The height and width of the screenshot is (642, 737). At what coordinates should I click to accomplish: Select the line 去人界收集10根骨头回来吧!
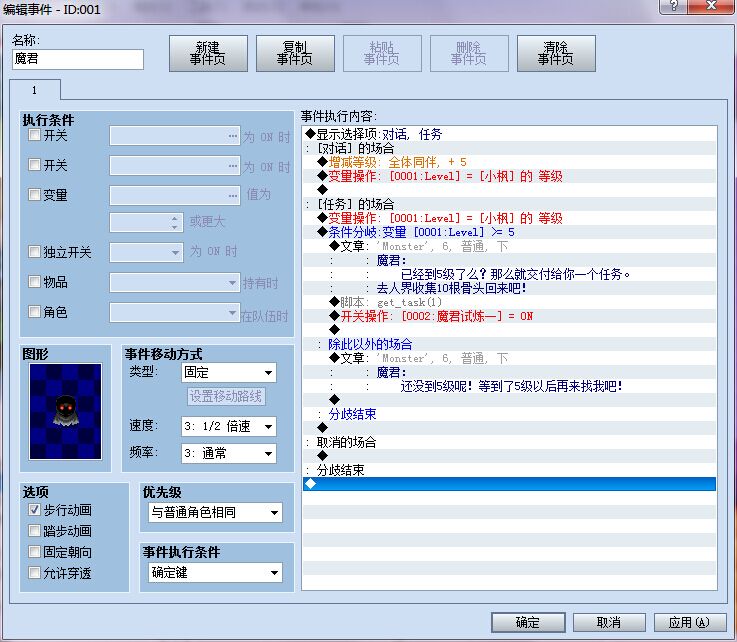(510, 288)
